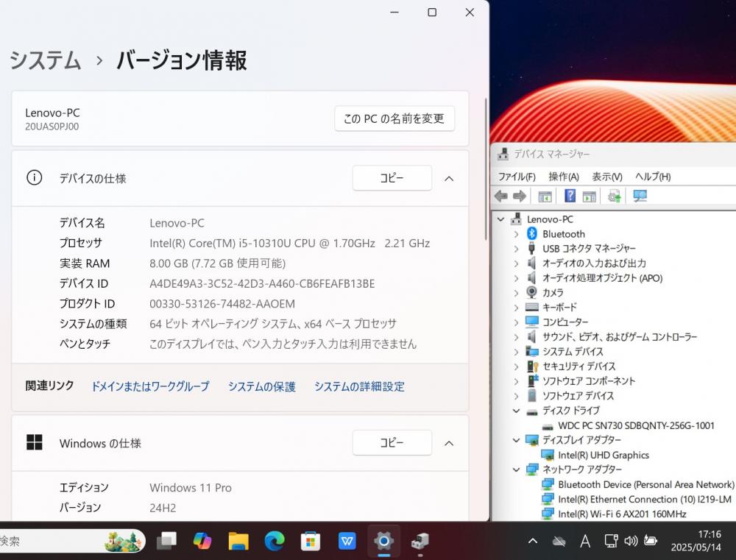Open File Explorer from the taskbar
The height and width of the screenshot is (560, 736).
238,541
